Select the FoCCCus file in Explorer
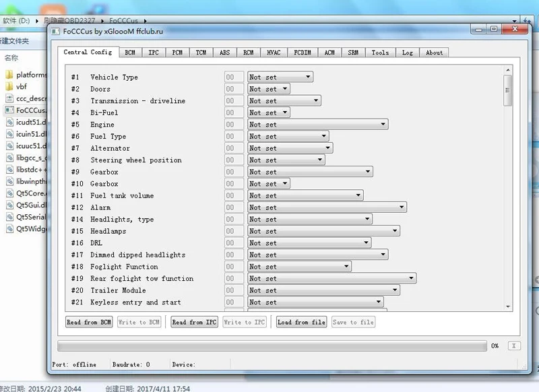 pos(26,110)
